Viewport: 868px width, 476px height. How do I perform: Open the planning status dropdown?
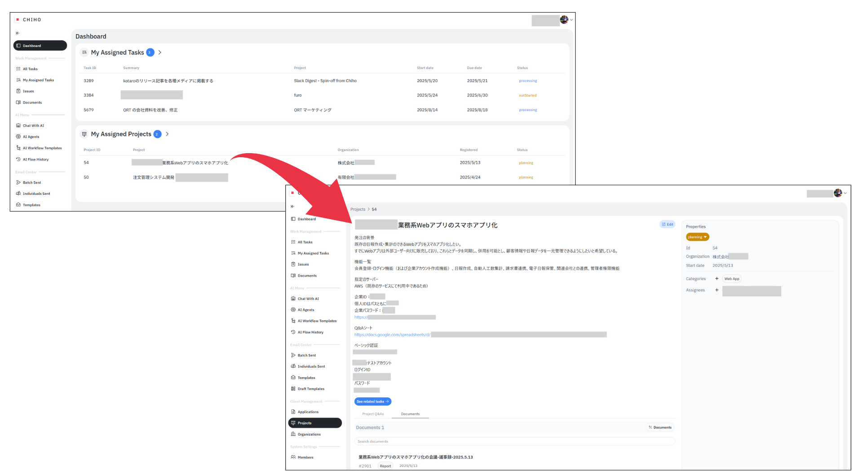[x=697, y=237]
